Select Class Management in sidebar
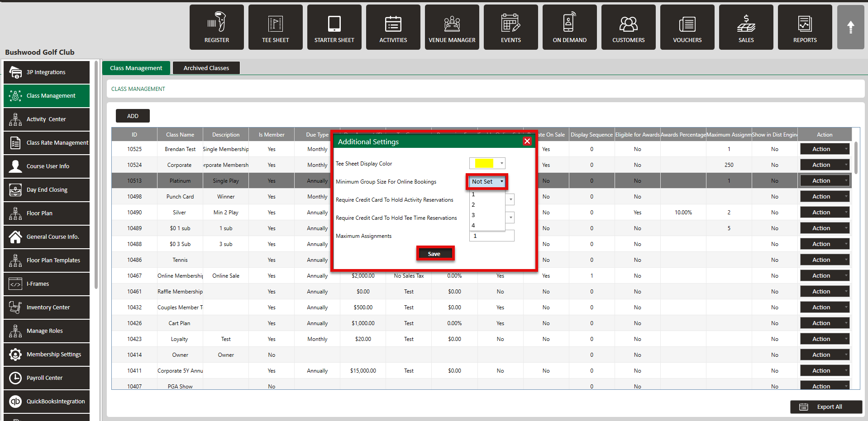This screenshot has height=421, width=868. coord(47,96)
